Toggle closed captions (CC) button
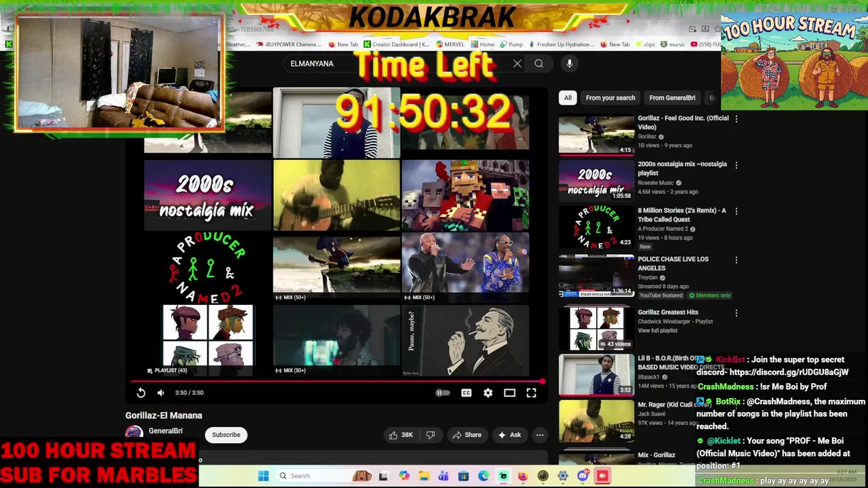 click(x=467, y=392)
